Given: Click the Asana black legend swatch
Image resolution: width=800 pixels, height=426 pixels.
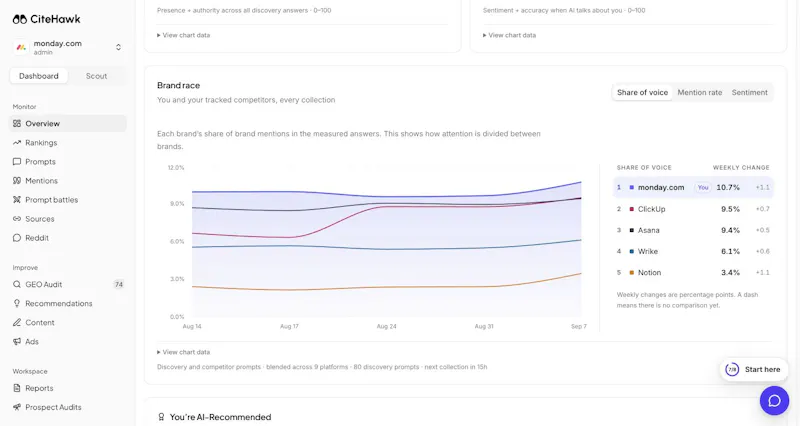Looking at the screenshot, I should point(632,231).
